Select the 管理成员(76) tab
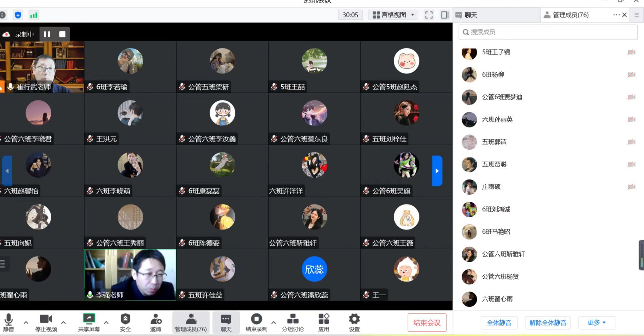644x336 pixels. pos(571,15)
